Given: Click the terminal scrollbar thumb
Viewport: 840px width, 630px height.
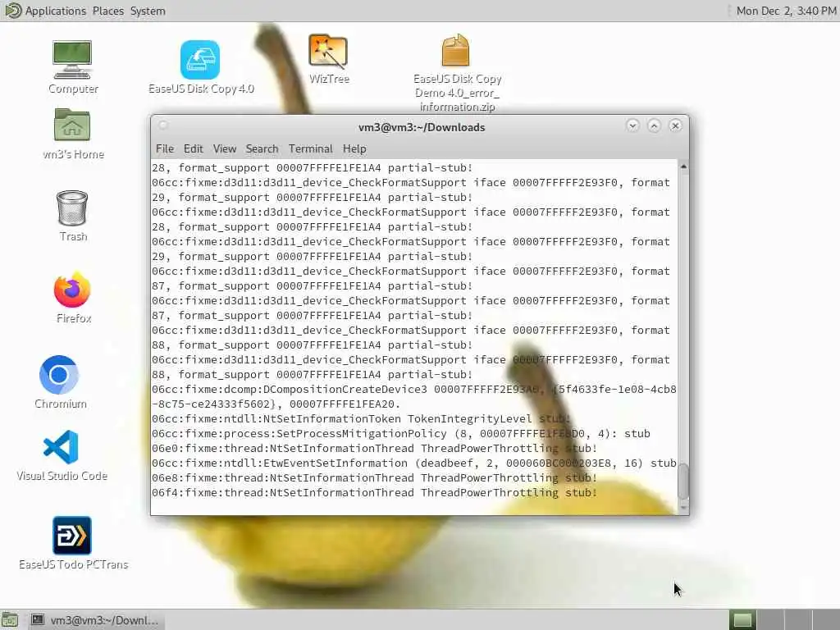Looking at the screenshot, I should click(x=683, y=481).
